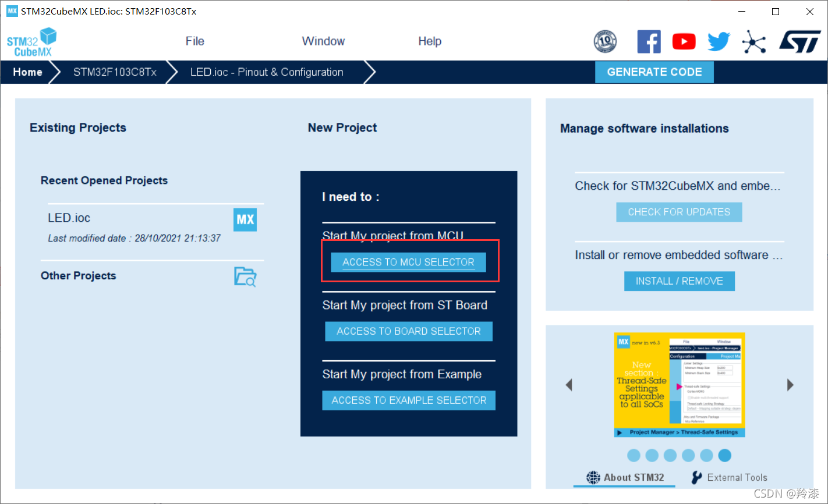
Task: Click the CHECK FOR UPDATES button
Action: coord(679,212)
